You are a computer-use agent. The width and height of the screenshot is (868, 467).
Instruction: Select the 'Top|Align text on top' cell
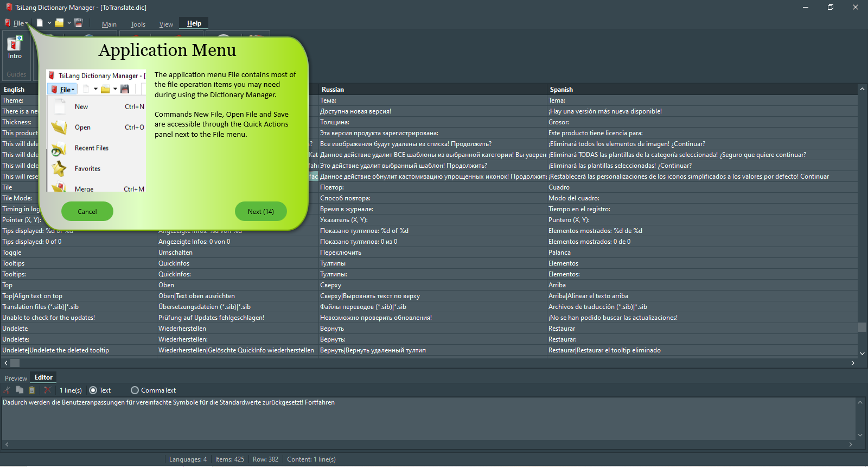pos(79,296)
